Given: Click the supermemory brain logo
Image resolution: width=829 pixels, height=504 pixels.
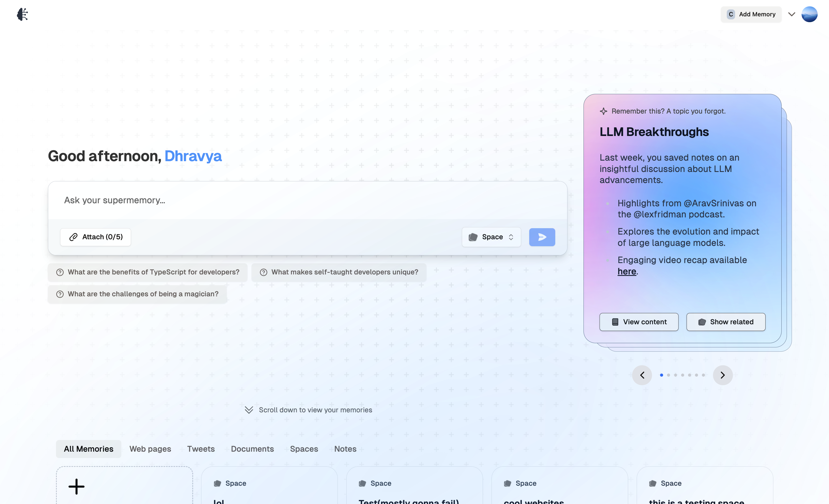Looking at the screenshot, I should [22, 14].
